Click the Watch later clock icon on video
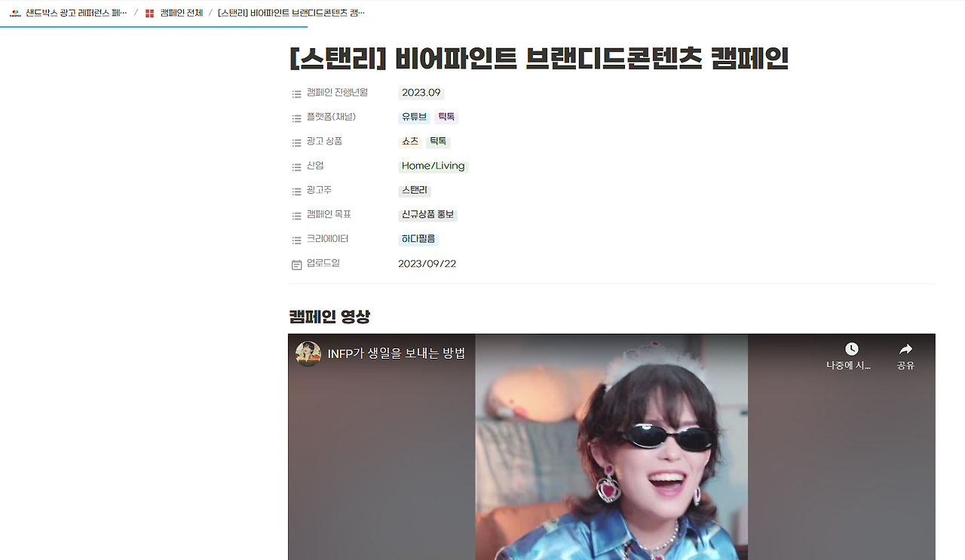 pos(851,349)
